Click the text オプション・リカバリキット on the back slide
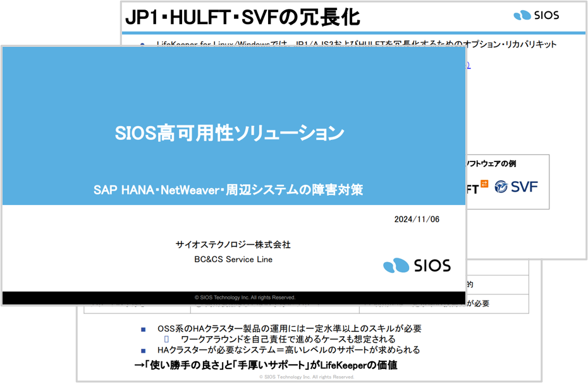588x383 pixels. (x=510, y=44)
